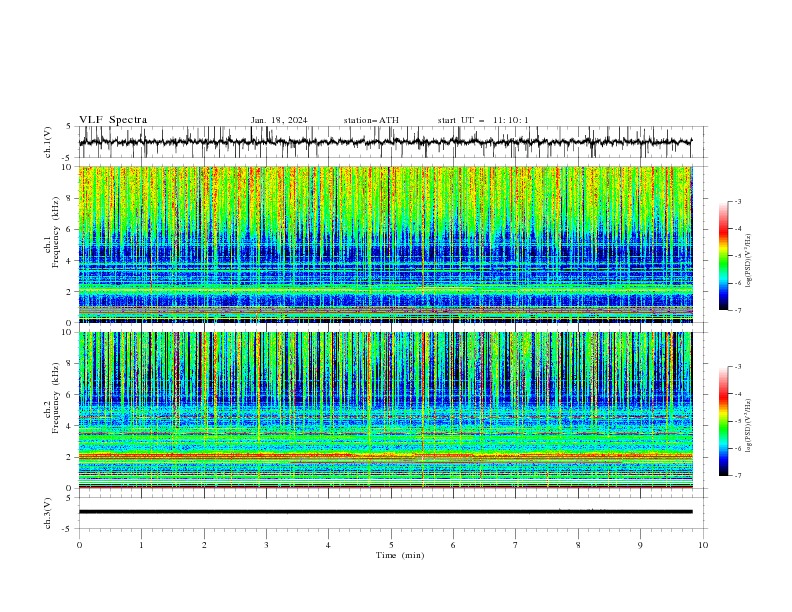This screenshot has height=612, width=792.
Task: Click the "-5" tick on ch.1 colorbar
Action: [x=737, y=256]
